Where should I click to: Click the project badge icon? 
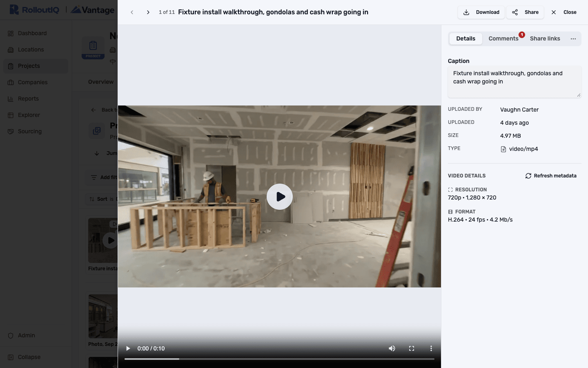[x=93, y=48]
